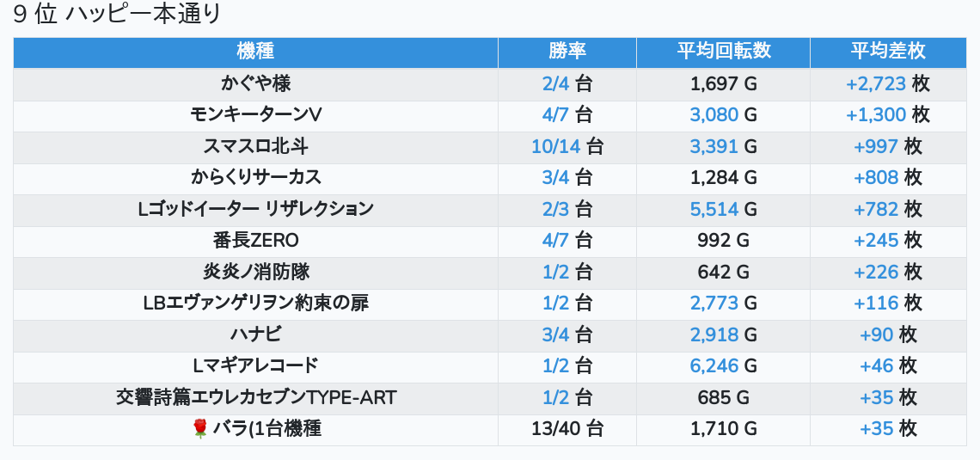Image resolution: width=980 pixels, height=460 pixels.
Task: Click the 平均差枚 column header
Action: (x=888, y=52)
